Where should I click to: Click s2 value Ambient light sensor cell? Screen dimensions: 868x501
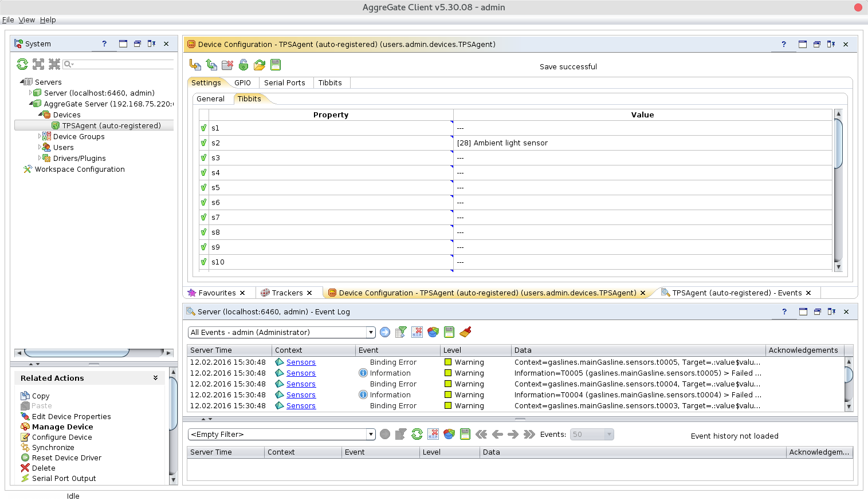[642, 143]
